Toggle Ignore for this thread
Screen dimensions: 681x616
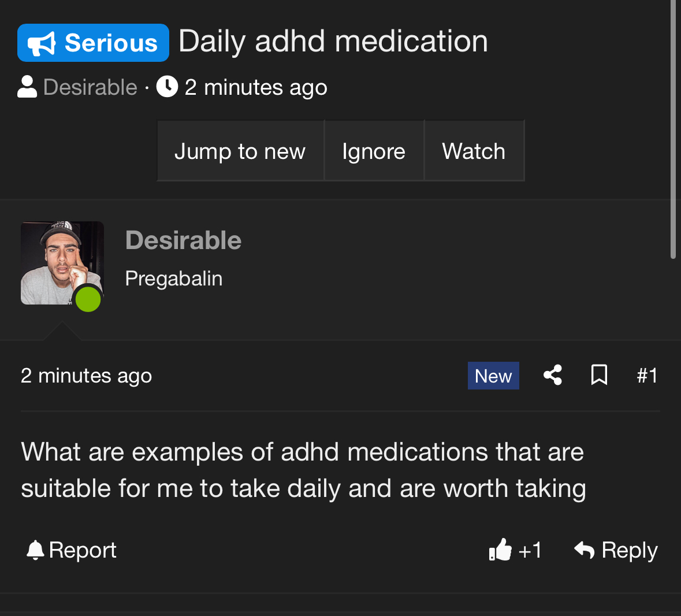coord(374,151)
